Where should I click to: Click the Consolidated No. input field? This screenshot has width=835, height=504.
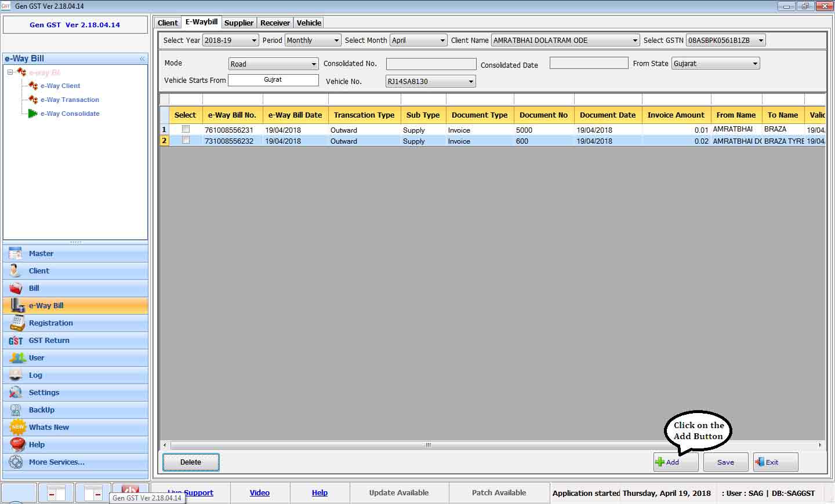[x=431, y=64]
